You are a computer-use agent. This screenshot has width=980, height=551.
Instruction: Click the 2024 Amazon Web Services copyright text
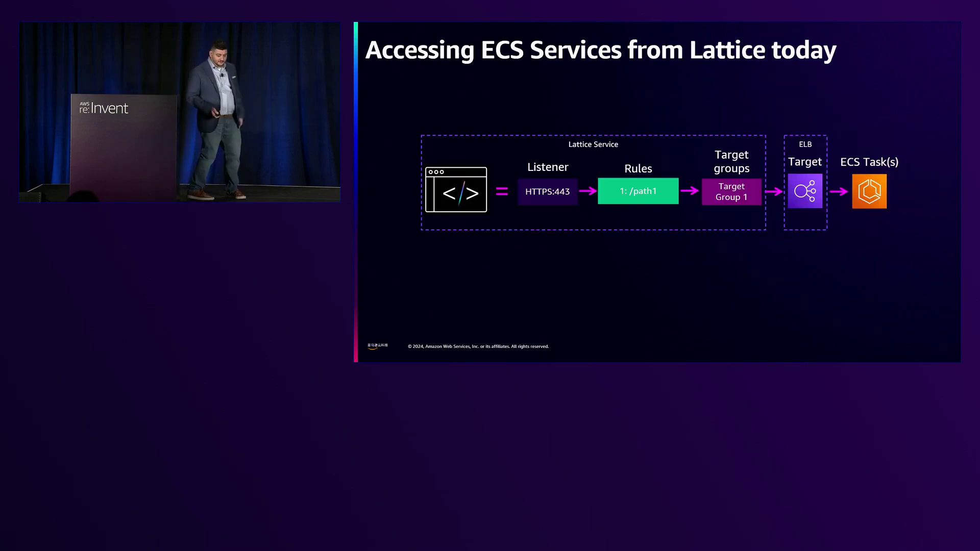478,346
